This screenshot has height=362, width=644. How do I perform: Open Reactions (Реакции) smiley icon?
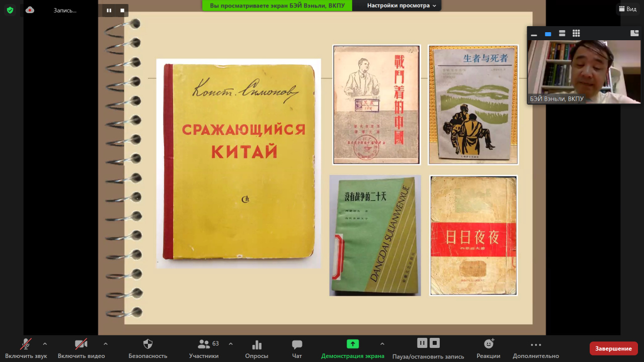pyautogui.click(x=489, y=344)
